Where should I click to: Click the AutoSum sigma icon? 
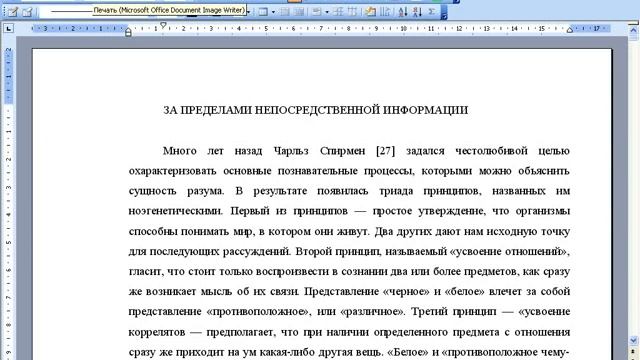[431, 12]
